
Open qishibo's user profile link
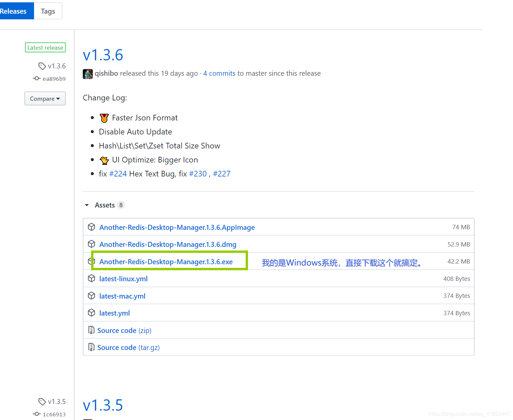click(x=106, y=73)
